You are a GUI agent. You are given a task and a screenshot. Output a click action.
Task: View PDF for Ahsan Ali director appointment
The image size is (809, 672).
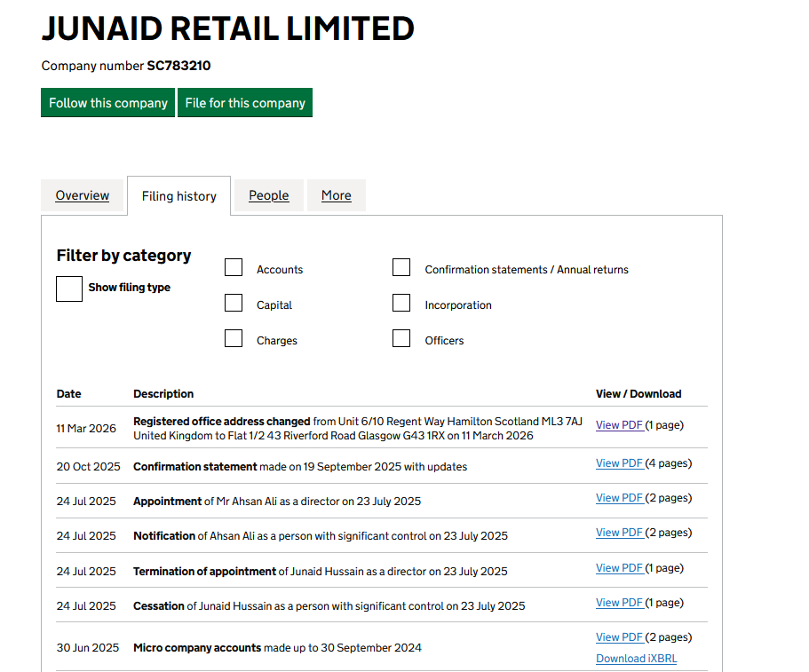(x=619, y=498)
